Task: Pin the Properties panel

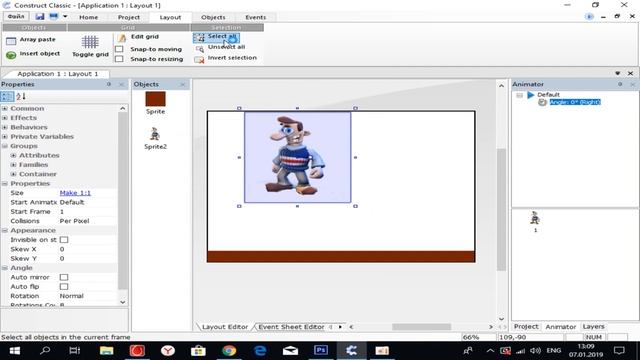Action: (109, 84)
